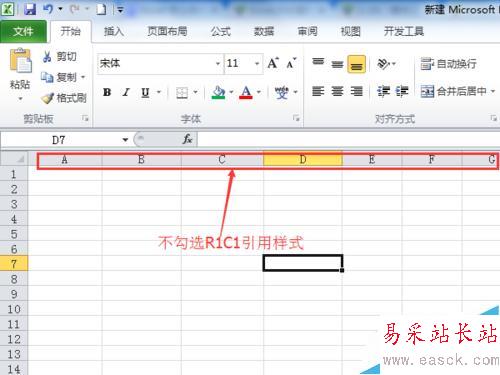500x375 pixels.
Task: Switch to the 插入 tab
Action: pos(114,31)
